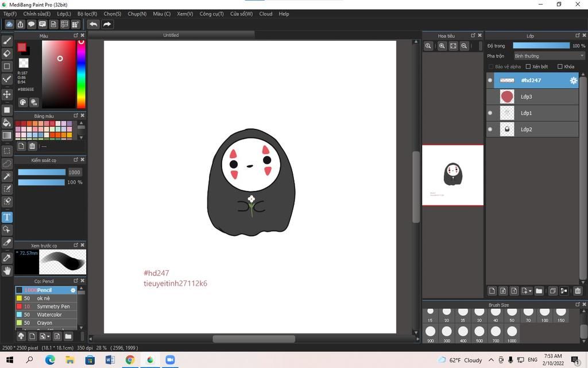Adjust the Độ trong opacity slider
The height and width of the screenshot is (368, 588).
pos(541,45)
